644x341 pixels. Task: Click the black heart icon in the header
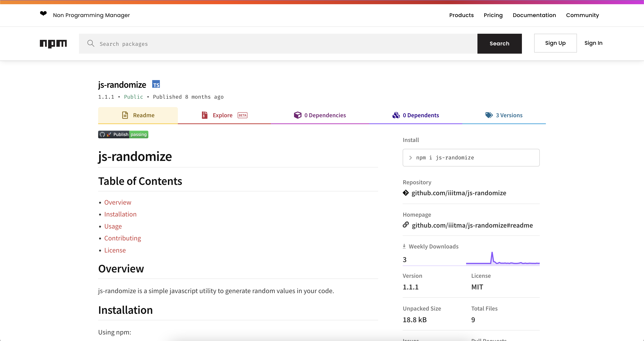pyautogui.click(x=43, y=13)
